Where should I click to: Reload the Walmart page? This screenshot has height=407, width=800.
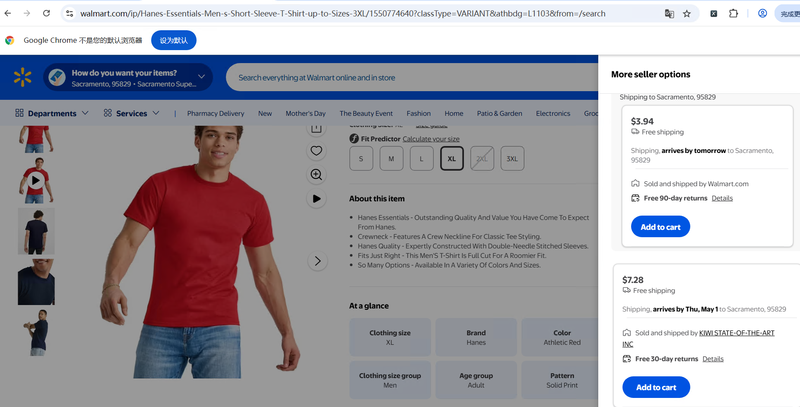pyautogui.click(x=46, y=14)
